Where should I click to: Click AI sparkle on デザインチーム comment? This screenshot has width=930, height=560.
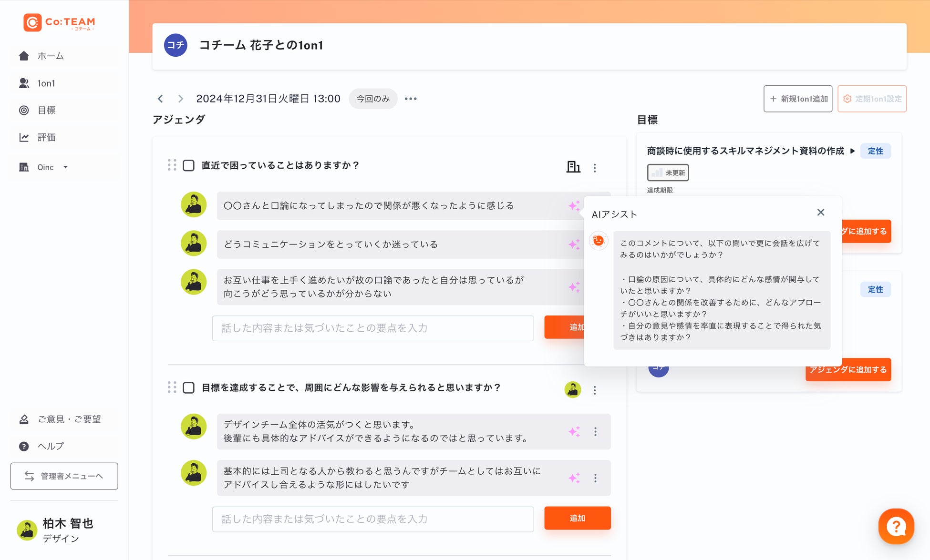point(574,431)
